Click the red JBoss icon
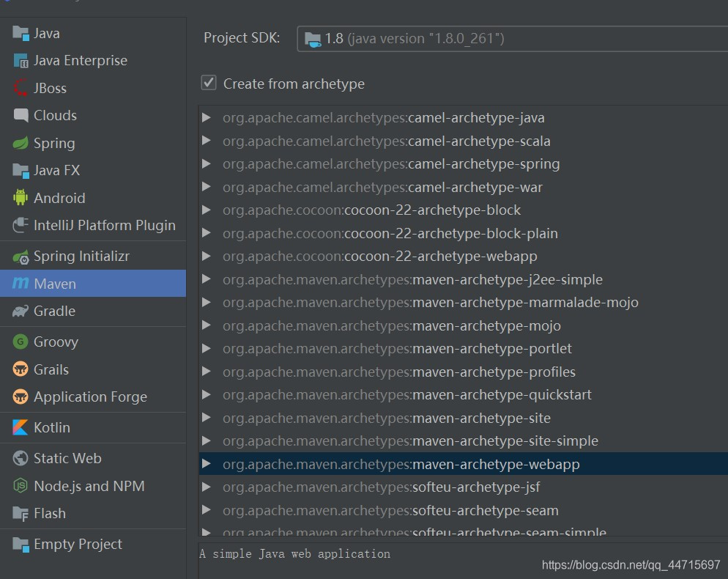728x579 pixels. (21, 88)
